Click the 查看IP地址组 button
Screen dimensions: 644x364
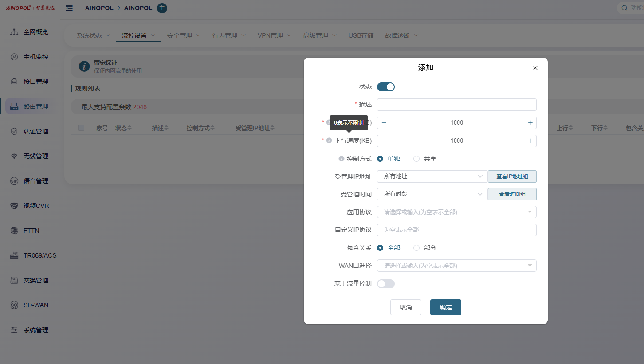512,176
